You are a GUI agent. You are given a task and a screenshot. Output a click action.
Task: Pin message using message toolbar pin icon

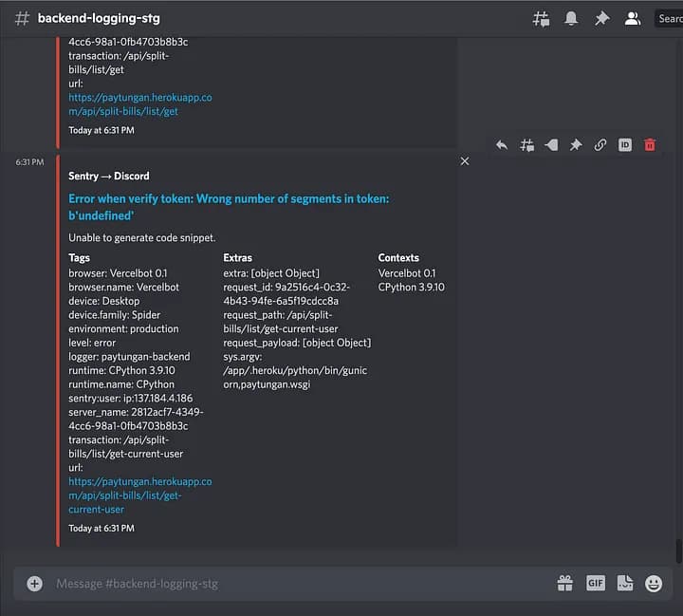576,144
